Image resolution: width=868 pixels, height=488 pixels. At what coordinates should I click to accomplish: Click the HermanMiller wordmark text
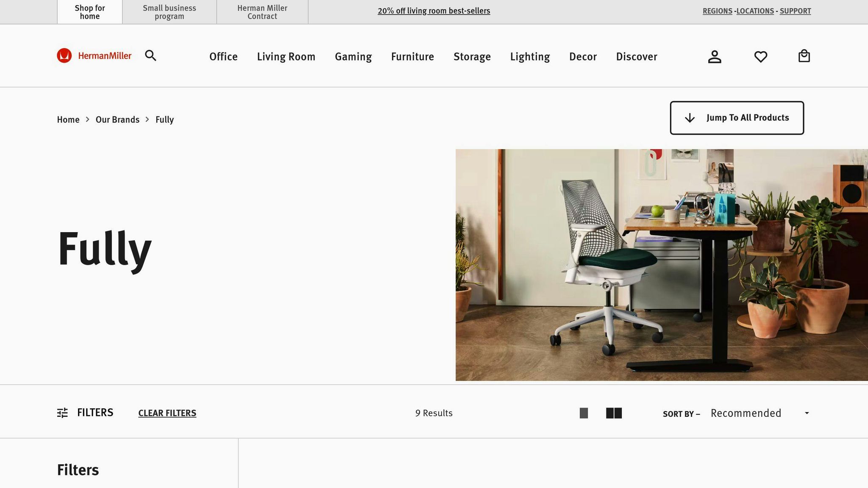tap(105, 55)
